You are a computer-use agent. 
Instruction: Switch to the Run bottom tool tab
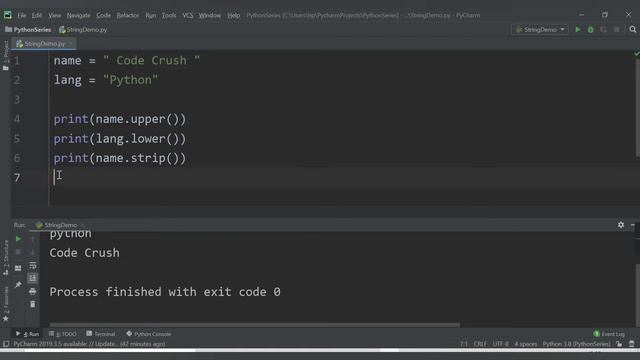pyautogui.click(x=27, y=334)
